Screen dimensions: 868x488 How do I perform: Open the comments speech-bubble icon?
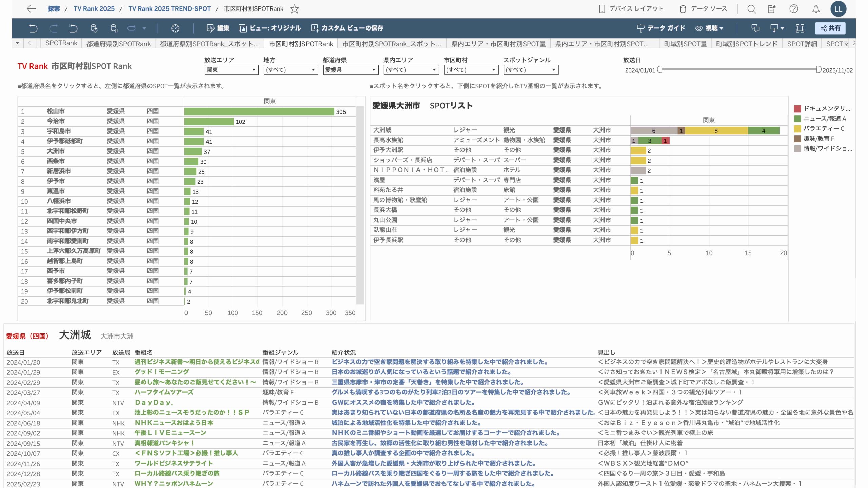pyautogui.click(x=755, y=28)
